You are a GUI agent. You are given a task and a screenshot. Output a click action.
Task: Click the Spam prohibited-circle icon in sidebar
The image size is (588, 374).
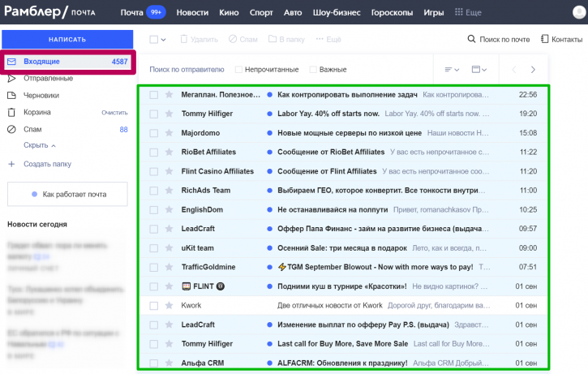click(x=11, y=130)
